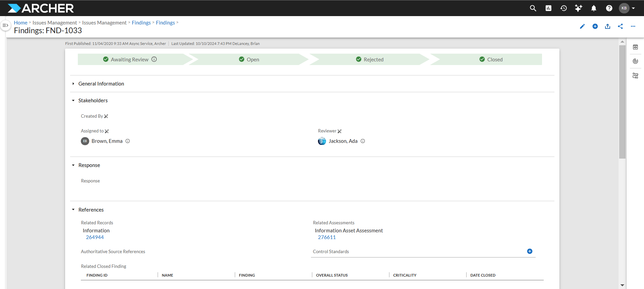Click the pencil edit record icon

pyautogui.click(x=582, y=26)
